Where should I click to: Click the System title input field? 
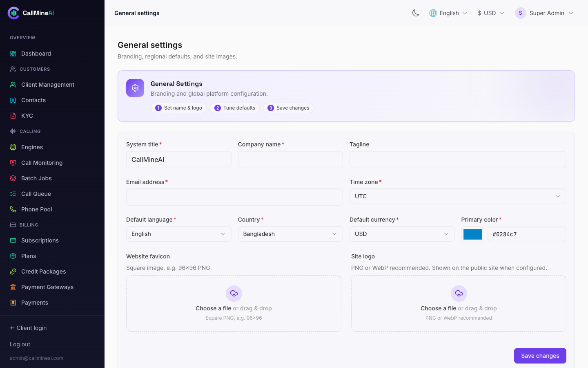pos(179,159)
